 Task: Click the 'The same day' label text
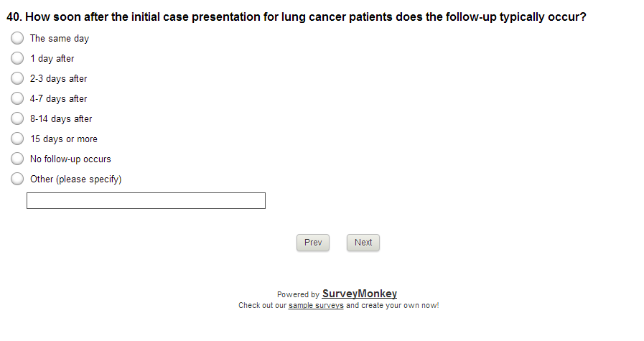[x=60, y=39]
